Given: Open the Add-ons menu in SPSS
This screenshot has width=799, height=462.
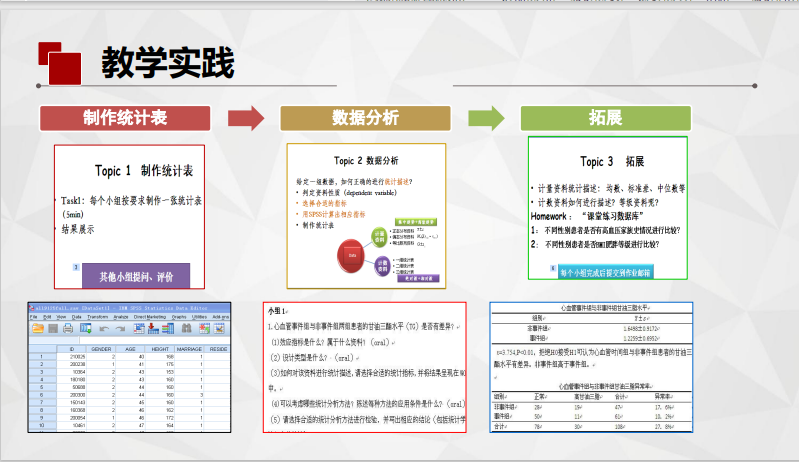Looking at the screenshot, I should pyautogui.click(x=221, y=317).
